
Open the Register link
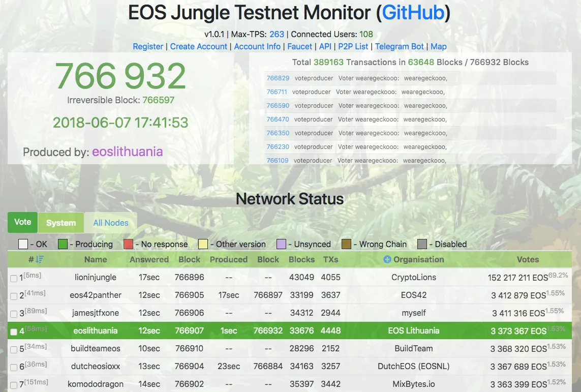pyautogui.click(x=148, y=46)
